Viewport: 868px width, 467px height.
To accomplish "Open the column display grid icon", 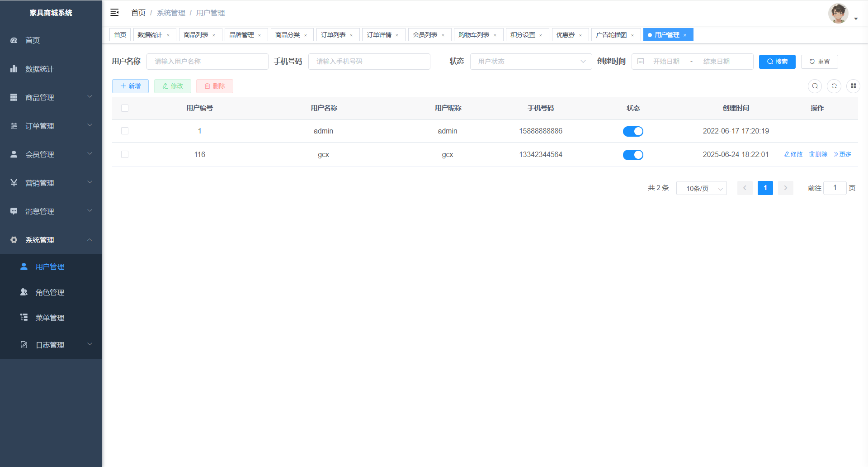I will [853, 86].
